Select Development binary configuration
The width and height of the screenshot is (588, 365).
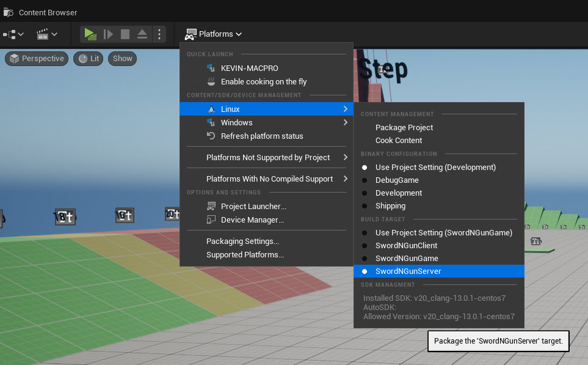[x=439, y=193]
